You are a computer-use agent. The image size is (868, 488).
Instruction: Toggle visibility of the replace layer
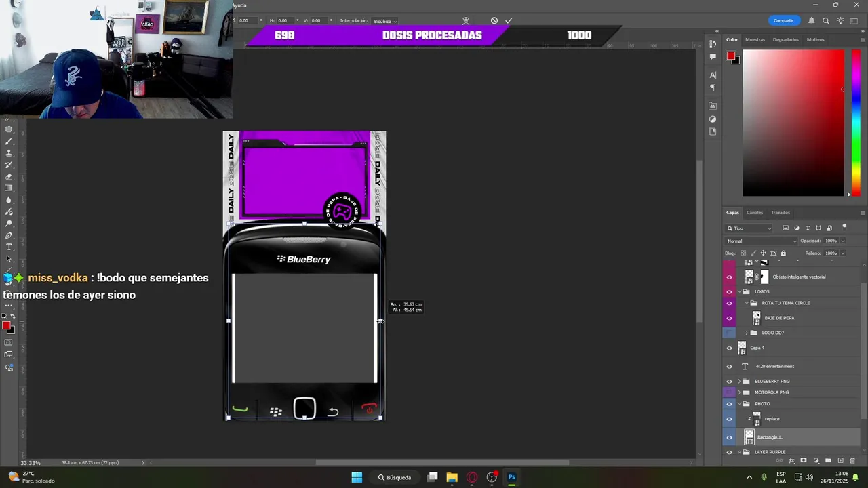(x=730, y=419)
